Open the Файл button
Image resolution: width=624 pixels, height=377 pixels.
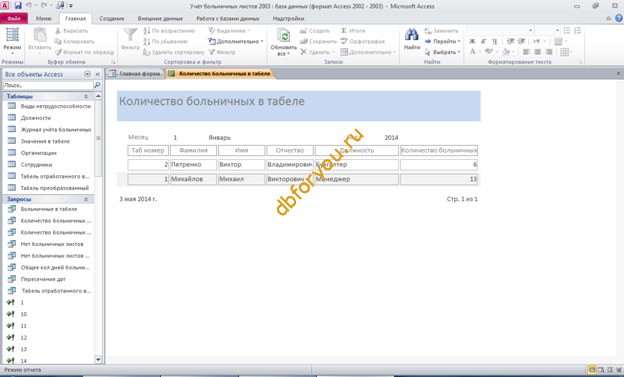point(14,19)
